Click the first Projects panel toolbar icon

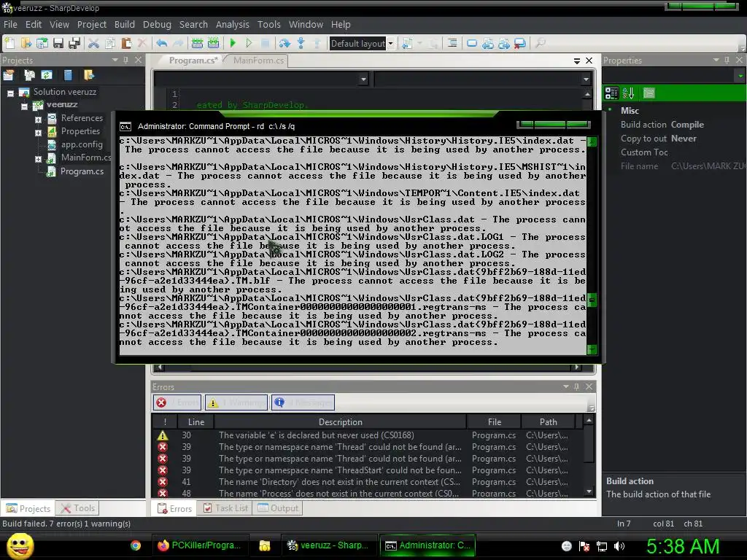pos(9,75)
